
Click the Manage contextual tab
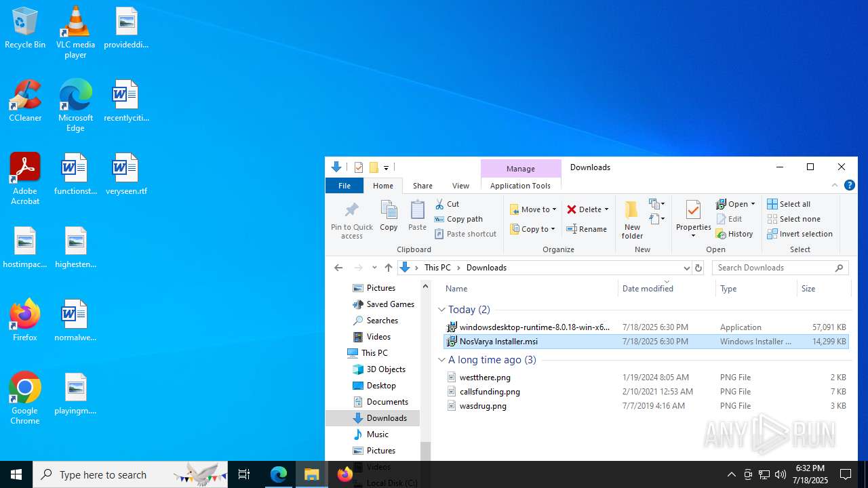[521, 169]
